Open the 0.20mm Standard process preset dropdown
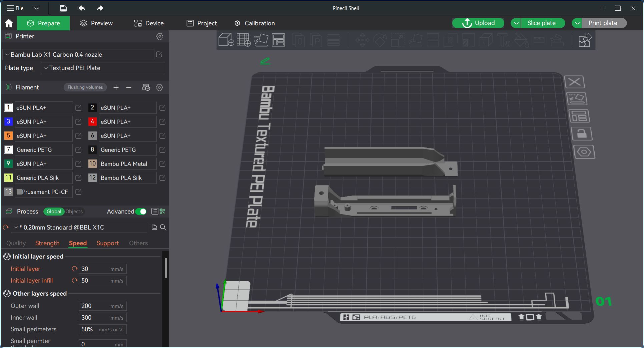644x348 pixels. (79, 228)
